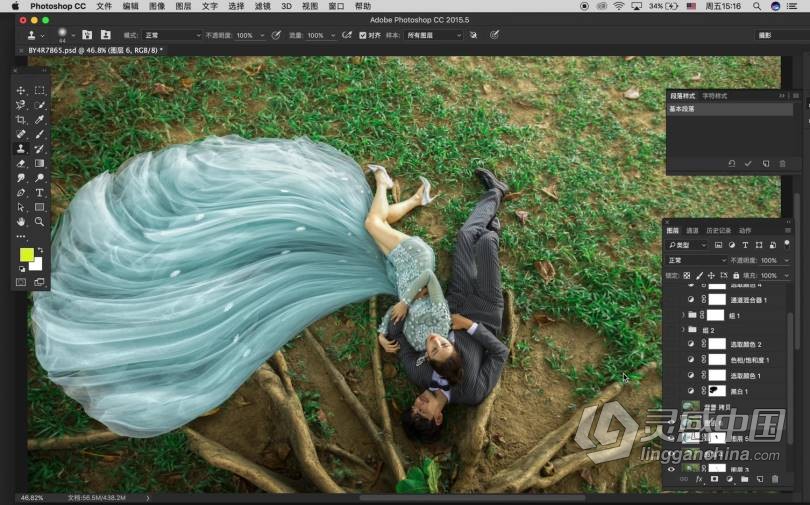Select the Smudge tool
This screenshot has width=810, height=505.
[21, 178]
